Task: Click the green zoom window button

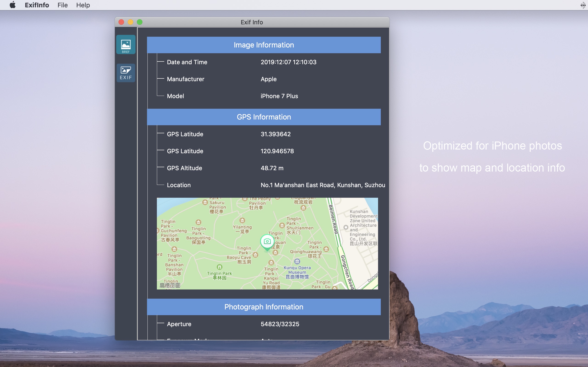Action: [140, 22]
